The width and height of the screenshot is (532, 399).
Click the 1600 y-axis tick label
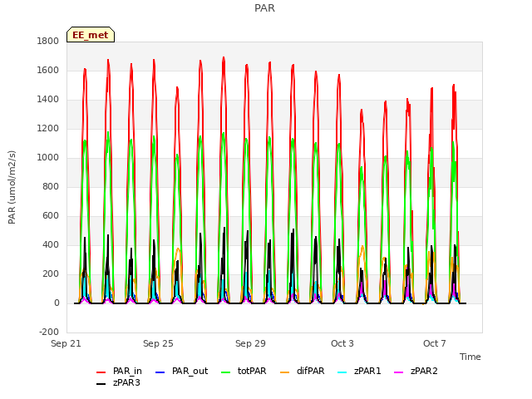pyautogui.click(x=48, y=70)
